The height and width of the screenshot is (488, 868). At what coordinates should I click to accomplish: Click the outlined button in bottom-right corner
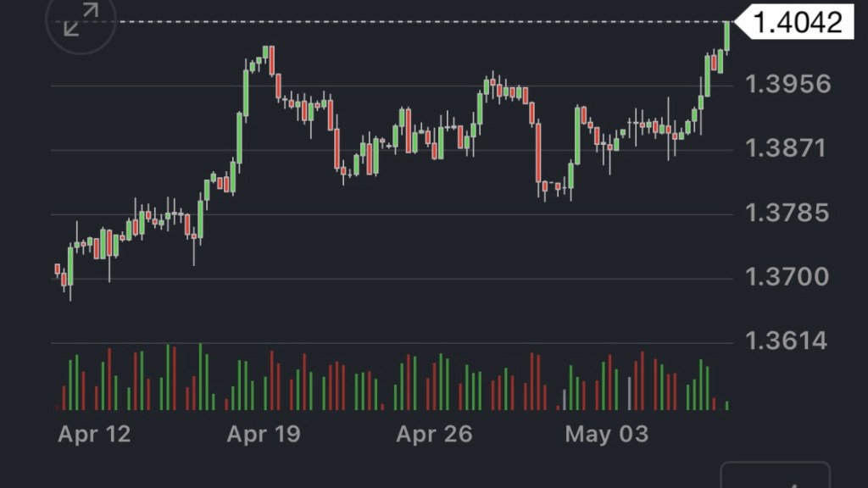pyautogui.click(x=775, y=476)
